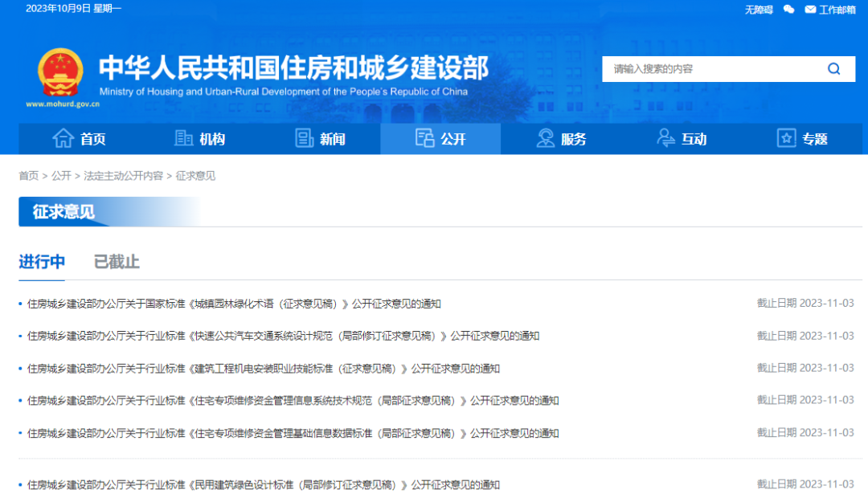Open the 民用建筑绿色设计标准 notice link
The image size is (868, 498).
pyautogui.click(x=265, y=484)
